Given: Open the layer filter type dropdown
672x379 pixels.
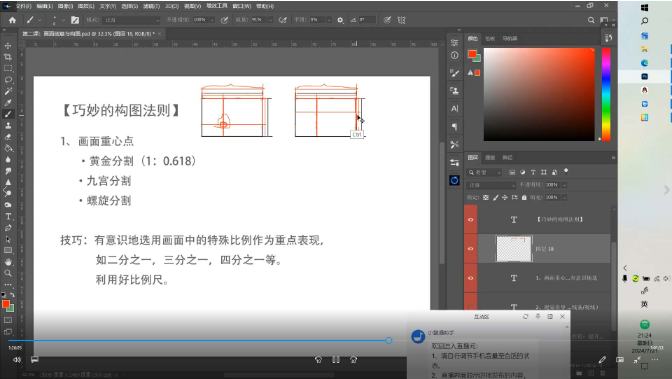Looking at the screenshot, I should pos(484,172).
